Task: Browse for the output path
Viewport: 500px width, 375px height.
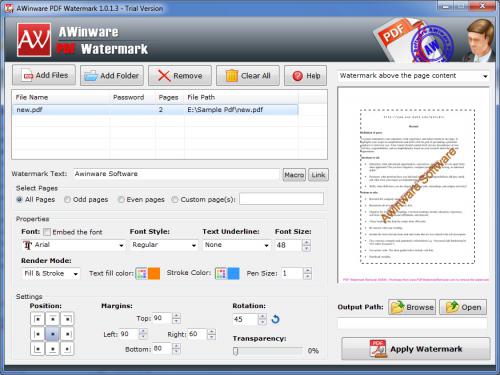Action: pos(412,307)
